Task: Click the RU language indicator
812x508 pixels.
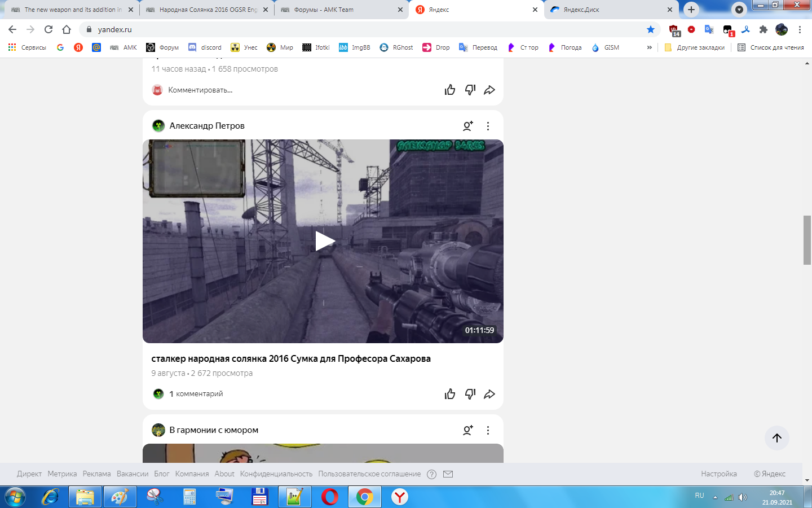Action: coord(699,496)
